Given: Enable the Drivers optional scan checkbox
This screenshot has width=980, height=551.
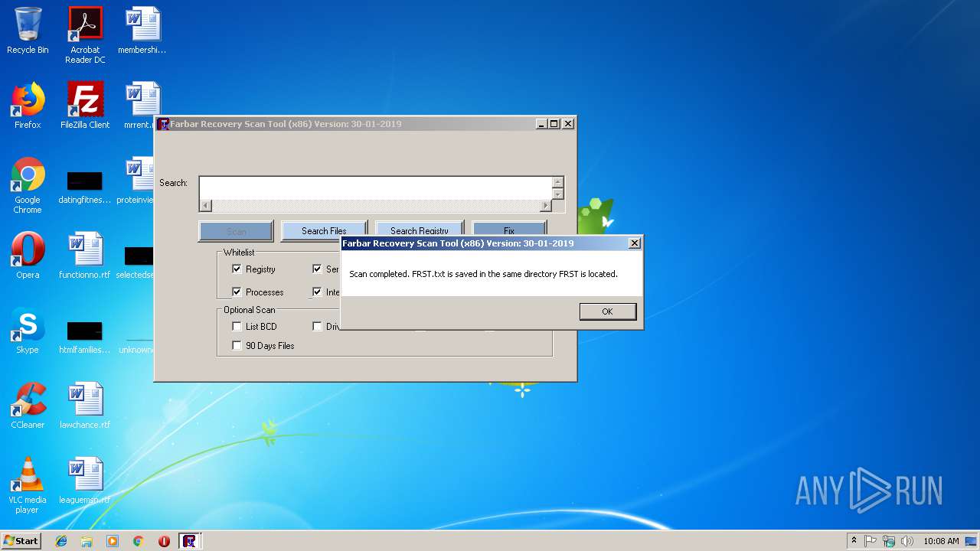Looking at the screenshot, I should (317, 327).
